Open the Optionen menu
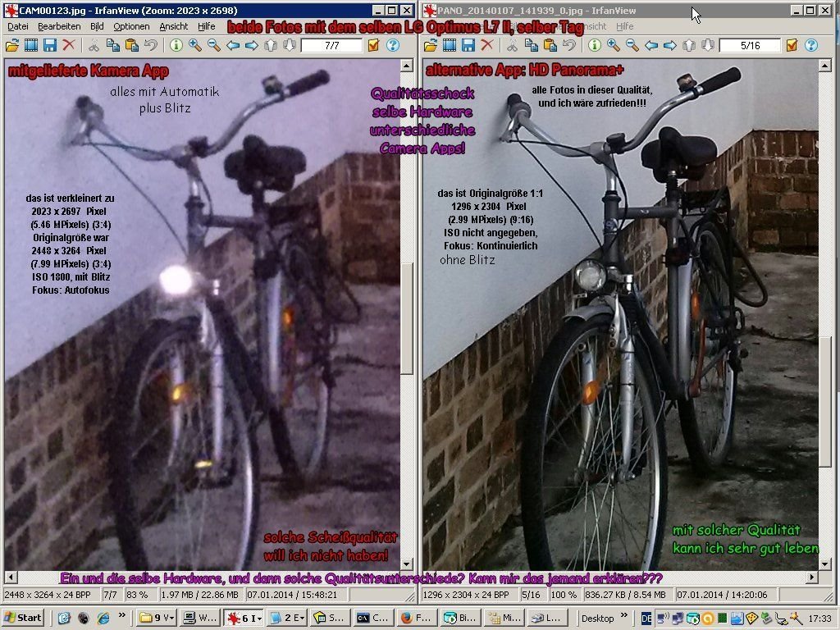Screen dimensions: 840x630 click(132, 26)
